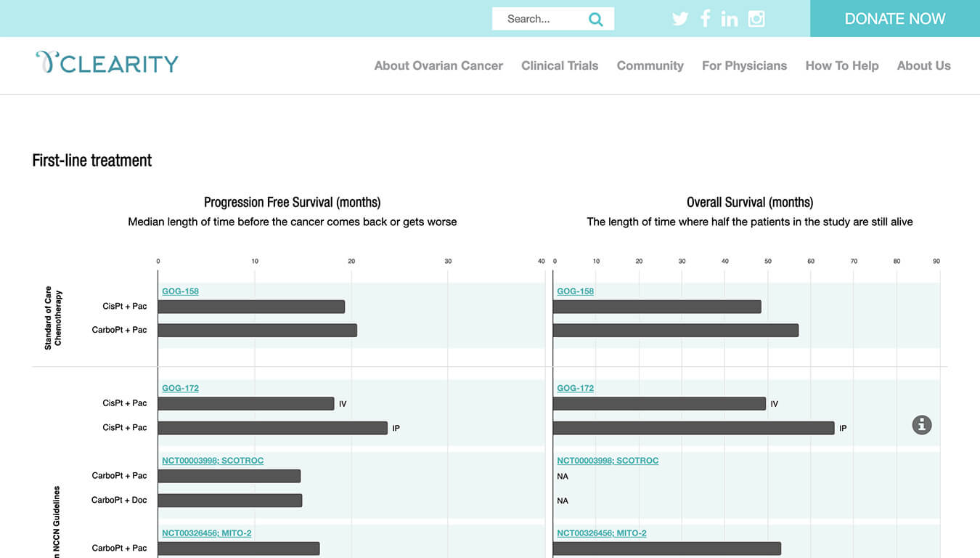Open the Clinical Trials menu
This screenshot has width=980, height=558.
click(x=560, y=65)
